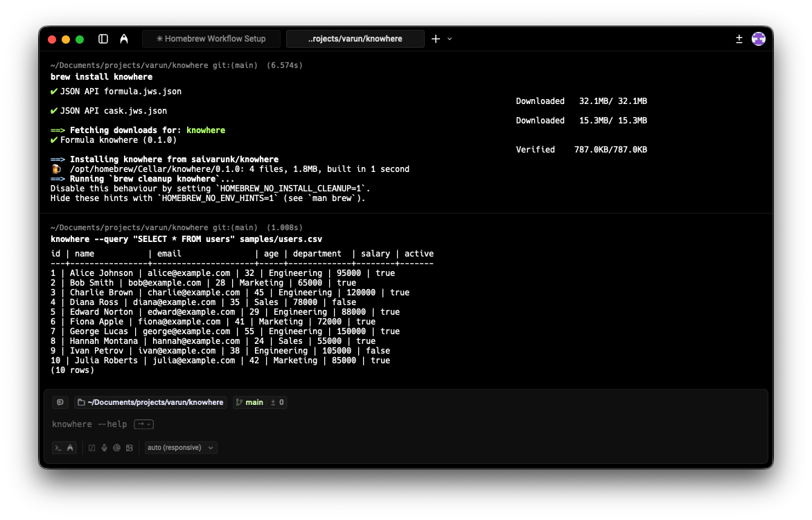The image size is (812, 520).
Task: Click the updates icon near the avatar
Action: 739,39
